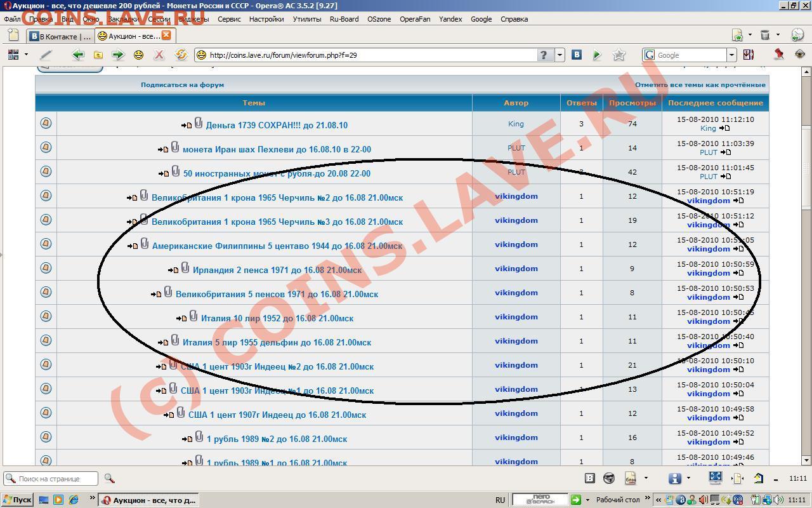Click the Windows Пуск start button
Screen dimensions: 812x508
pos(17,500)
